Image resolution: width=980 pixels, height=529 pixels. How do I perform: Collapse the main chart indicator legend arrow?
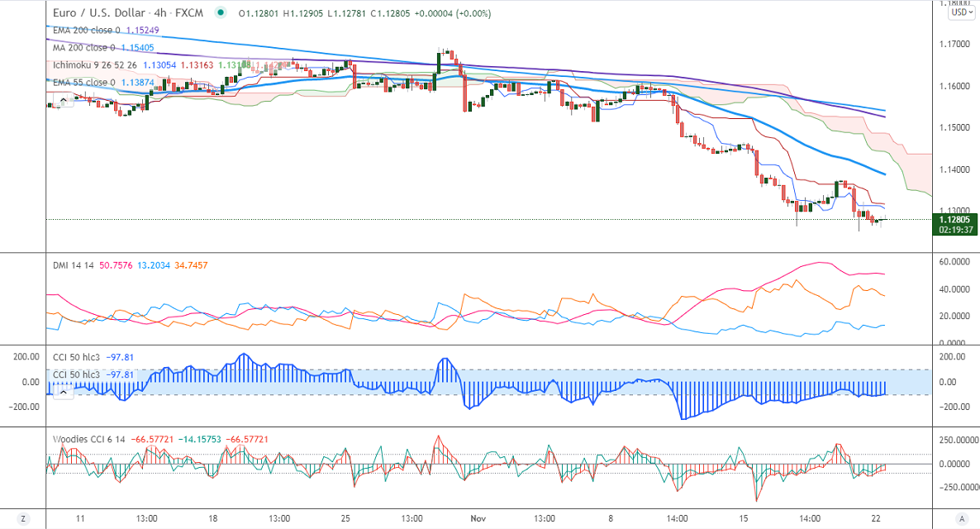coord(63,99)
